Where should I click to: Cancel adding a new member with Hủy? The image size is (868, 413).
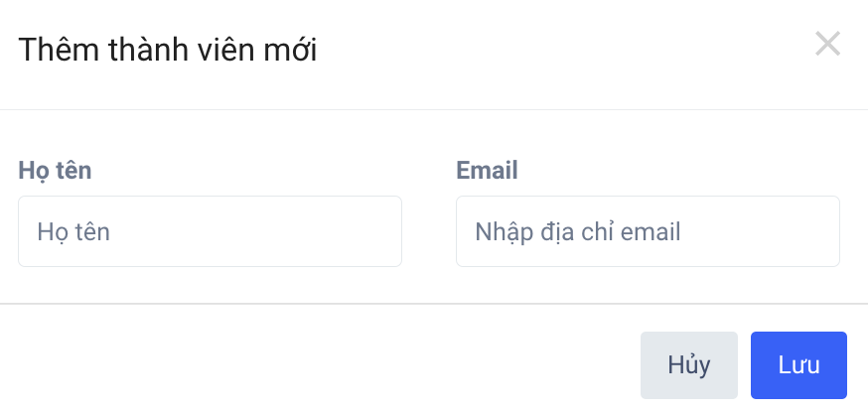point(689,364)
